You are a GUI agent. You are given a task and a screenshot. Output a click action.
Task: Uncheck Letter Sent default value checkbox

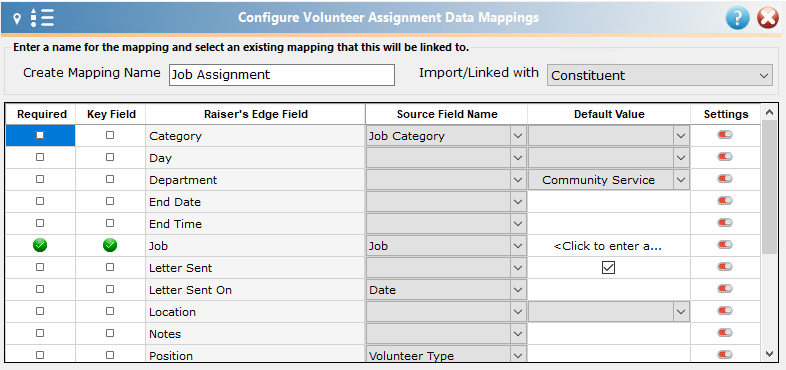click(x=609, y=268)
